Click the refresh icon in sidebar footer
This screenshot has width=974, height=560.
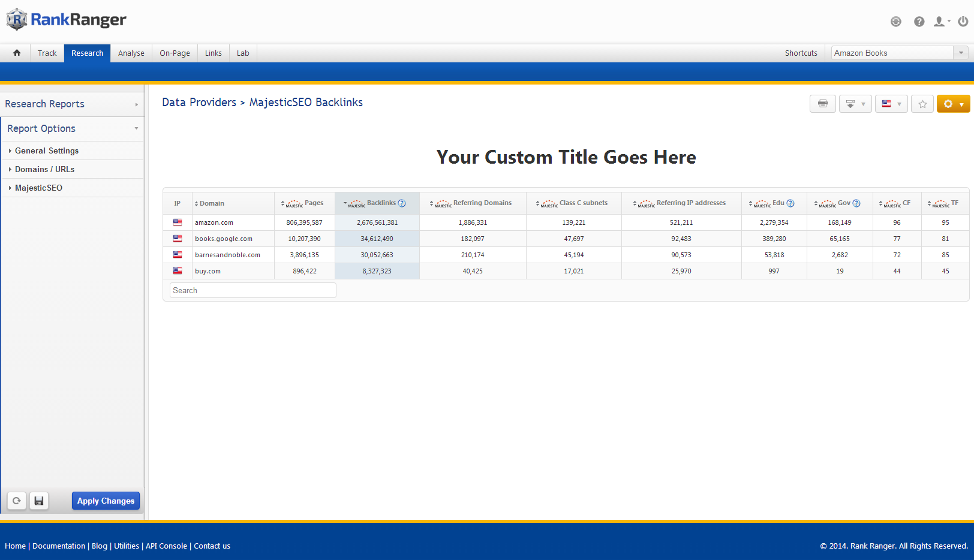17,501
